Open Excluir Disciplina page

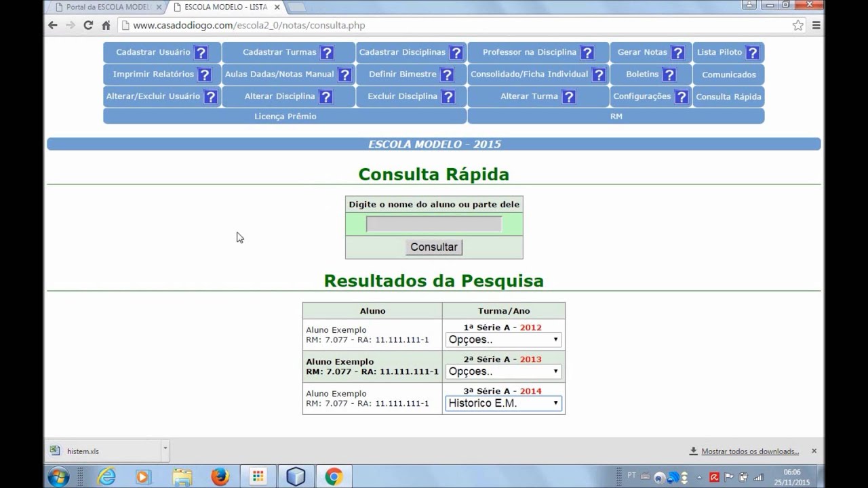(403, 96)
